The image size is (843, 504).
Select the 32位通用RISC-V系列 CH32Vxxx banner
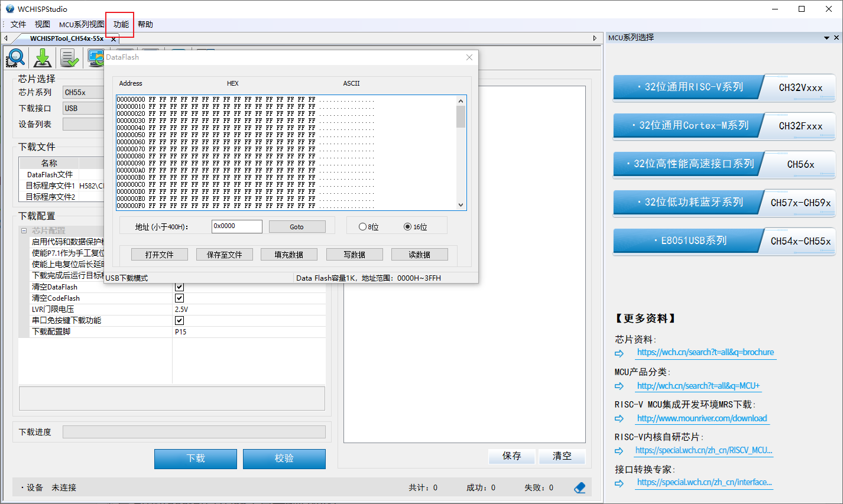tap(724, 87)
